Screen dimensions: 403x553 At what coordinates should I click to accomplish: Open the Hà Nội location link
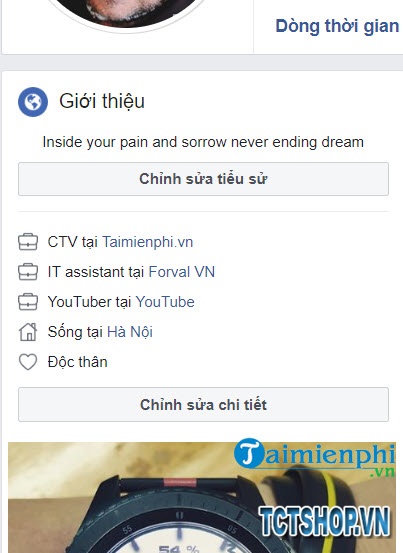130,332
